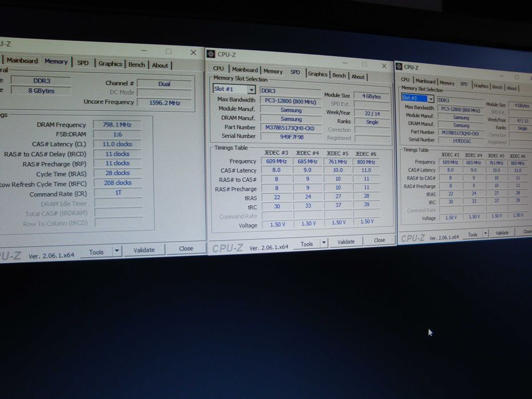The width and height of the screenshot is (532, 399).
Task: Click Uncore Frequency value 1596.2 MHz
Action: [165, 103]
